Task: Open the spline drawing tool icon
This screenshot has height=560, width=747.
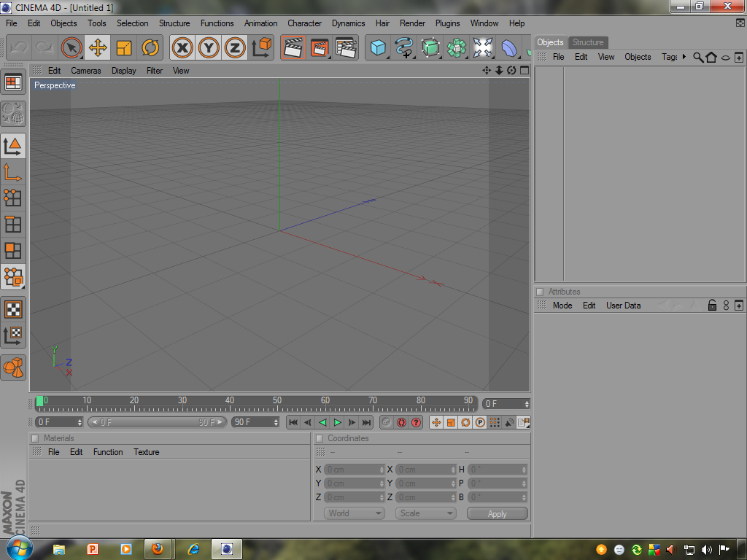Action: [403, 48]
